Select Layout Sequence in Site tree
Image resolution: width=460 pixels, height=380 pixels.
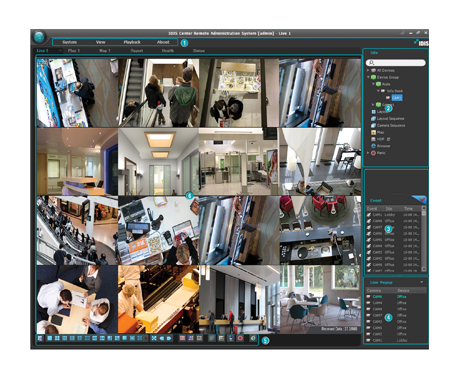point(390,119)
